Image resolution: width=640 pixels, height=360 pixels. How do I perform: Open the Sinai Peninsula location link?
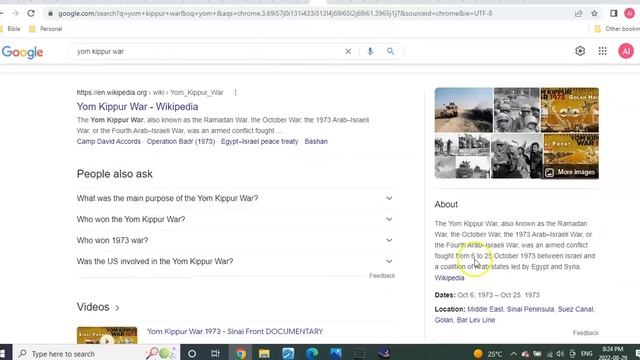click(530, 309)
